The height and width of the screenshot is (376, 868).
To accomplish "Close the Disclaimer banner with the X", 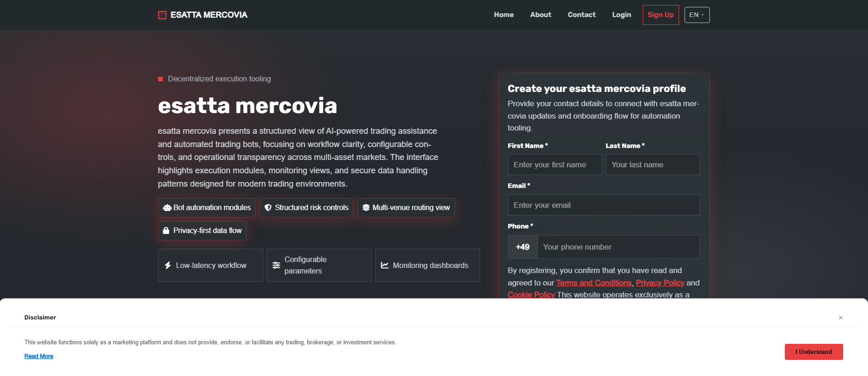I will click(840, 318).
